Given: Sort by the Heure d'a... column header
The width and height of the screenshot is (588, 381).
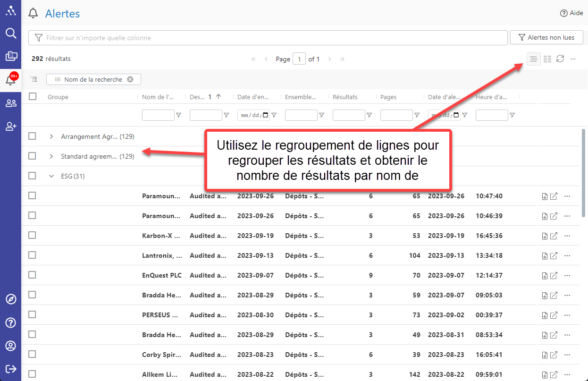Looking at the screenshot, I should click(491, 97).
